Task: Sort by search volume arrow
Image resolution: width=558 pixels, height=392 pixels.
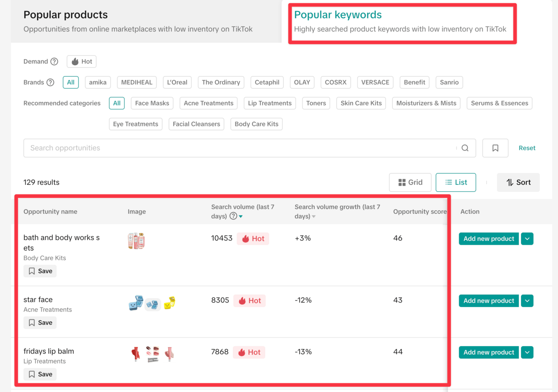Action: 241,217
